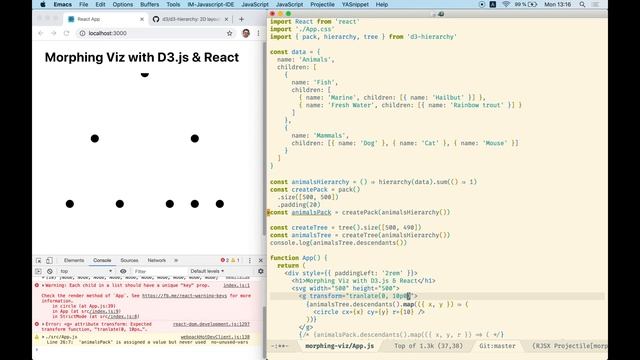This screenshot has height=360, width=640.
Task: Open the Chrome three-dot menu
Action: 258,33
